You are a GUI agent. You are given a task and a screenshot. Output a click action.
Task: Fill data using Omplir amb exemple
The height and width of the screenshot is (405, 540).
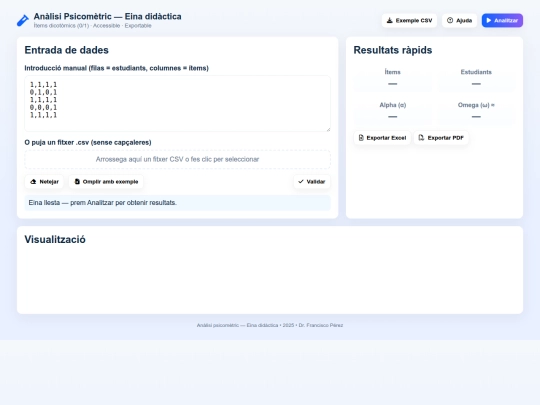pos(106,181)
